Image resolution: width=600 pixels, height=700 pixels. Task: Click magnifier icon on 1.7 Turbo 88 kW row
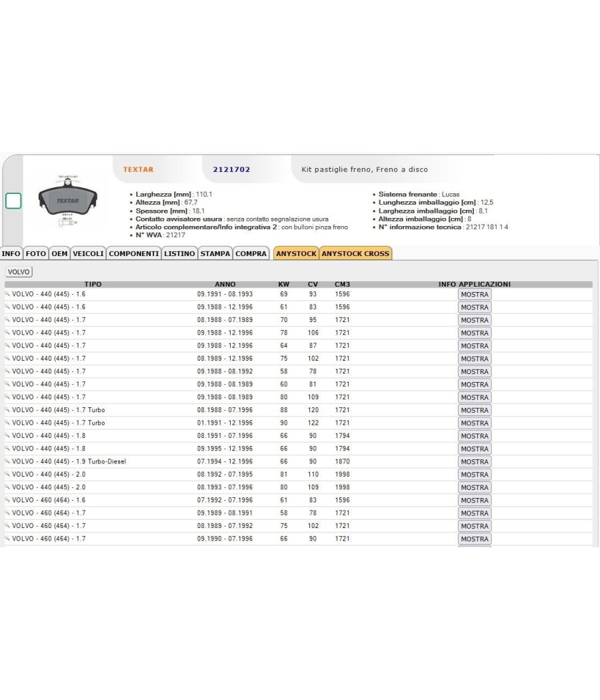coord(7,410)
